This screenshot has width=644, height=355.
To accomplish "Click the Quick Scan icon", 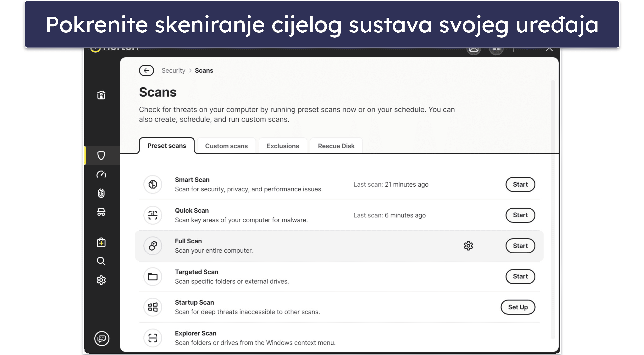I will click(153, 215).
